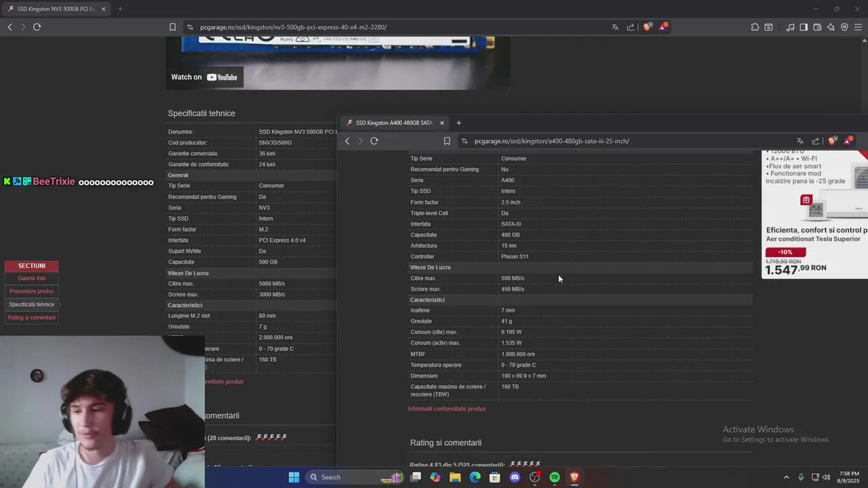Select the SSD Kingston NV3 500GB tab
The width and height of the screenshot is (868, 488).
pos(56,9)
